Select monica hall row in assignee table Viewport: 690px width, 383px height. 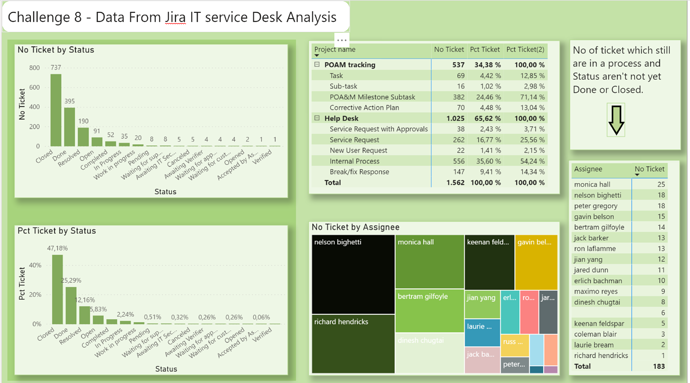pyautogui.click(x=620, y=184)
